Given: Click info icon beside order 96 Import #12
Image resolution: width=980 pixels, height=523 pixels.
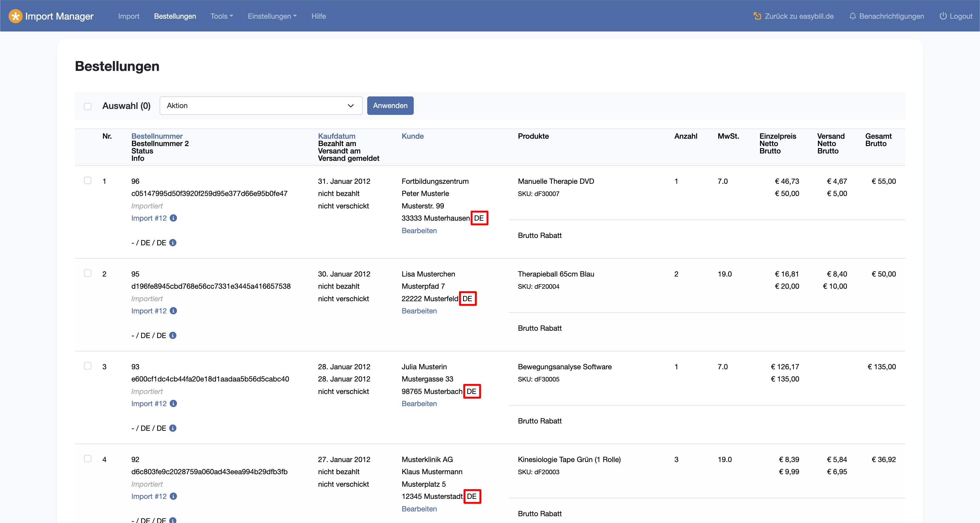Looking at the screenshot, I should click(x=174, y=218).
